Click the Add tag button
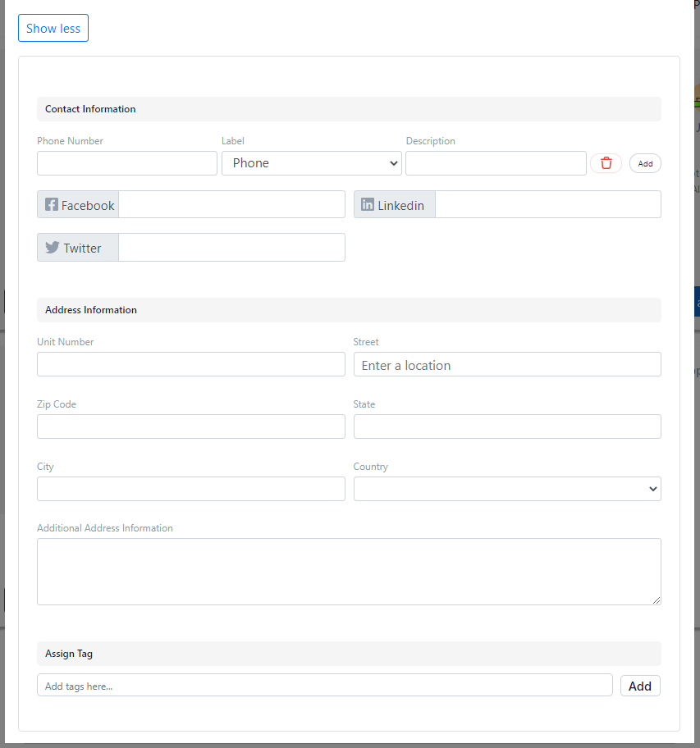This screenshot has width=700, height=748. coord(640,686)
